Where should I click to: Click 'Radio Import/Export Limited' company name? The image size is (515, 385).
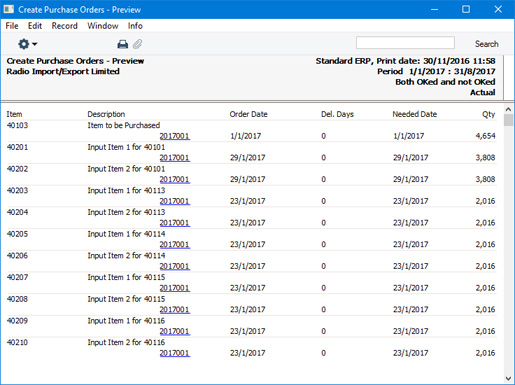click(63, 71)
